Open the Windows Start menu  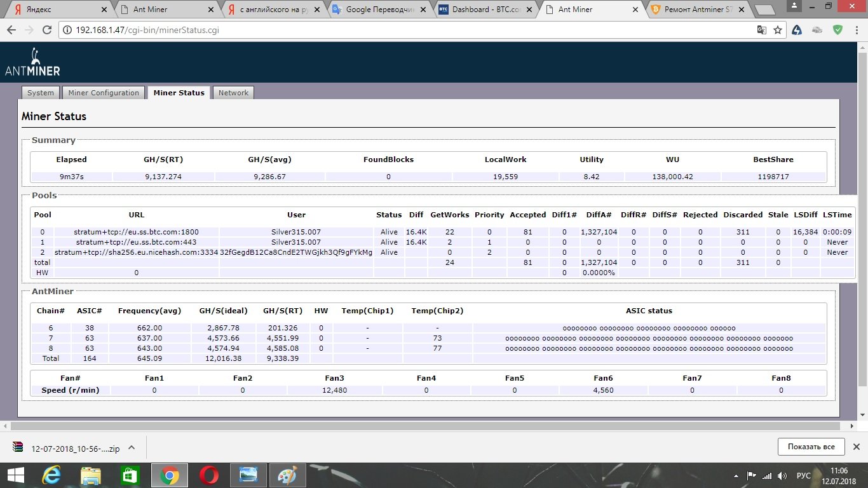click(15, 475)
